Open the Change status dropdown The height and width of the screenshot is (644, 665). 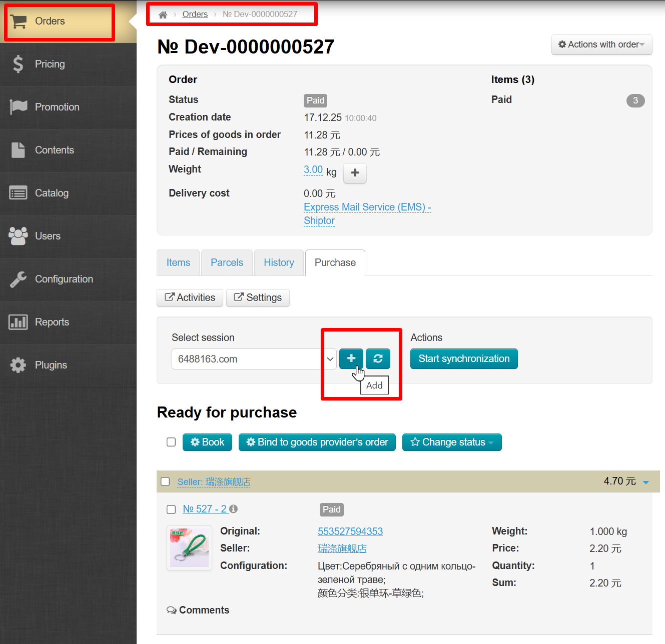tap(452, 442)
